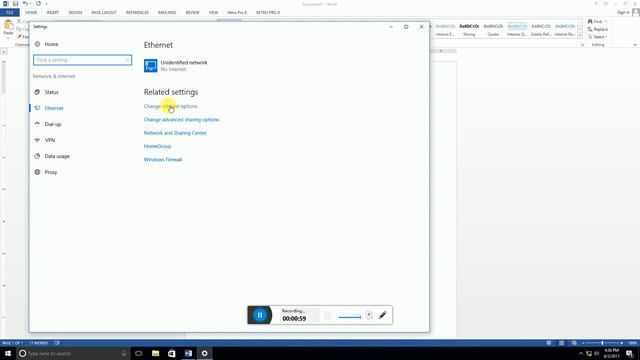Open Network and Sharing Center link
Screen dimensions: 640x360
(175, 133)
